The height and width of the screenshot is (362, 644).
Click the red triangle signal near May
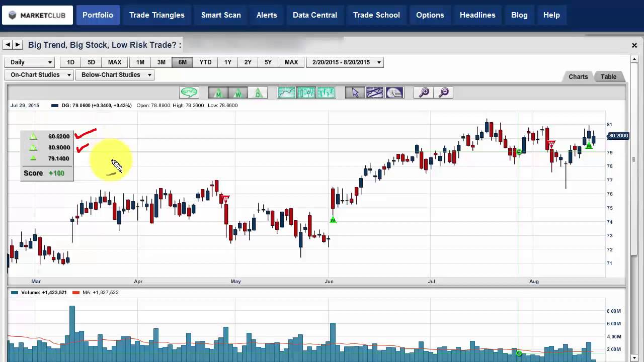point(225,199)
